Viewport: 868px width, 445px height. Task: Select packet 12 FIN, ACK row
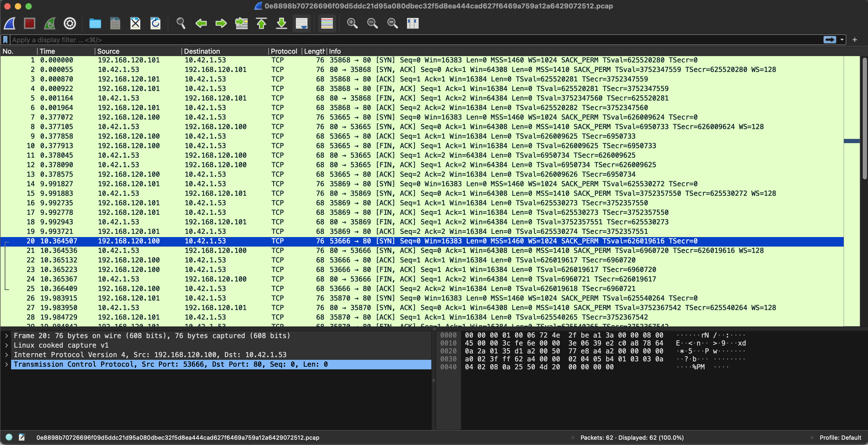(x=422, y=165)
